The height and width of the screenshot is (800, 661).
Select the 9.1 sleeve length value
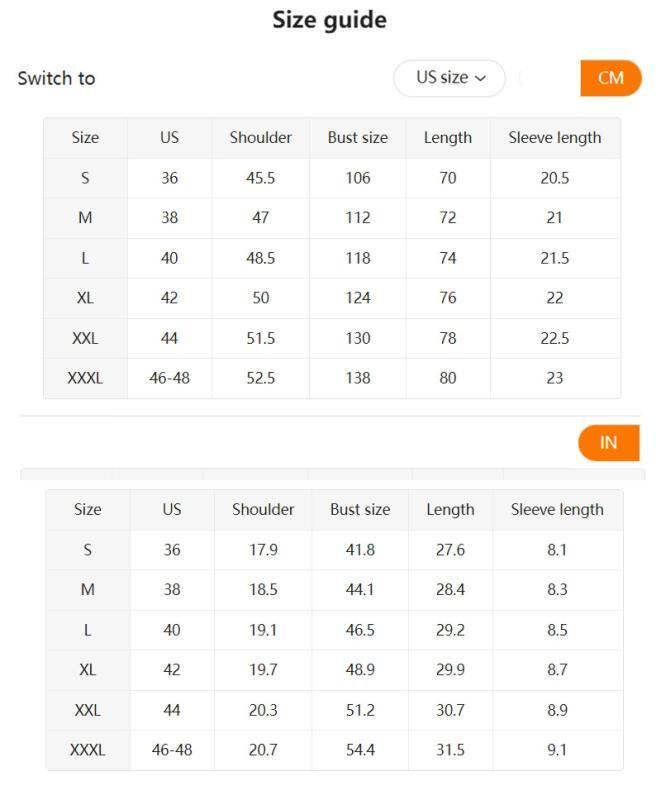click(x=557, y=750)
